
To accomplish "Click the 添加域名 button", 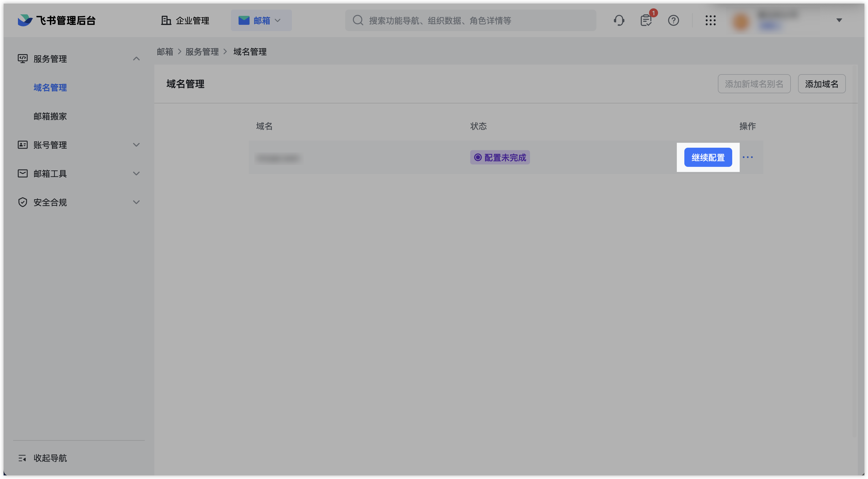I will pos(821,84).
